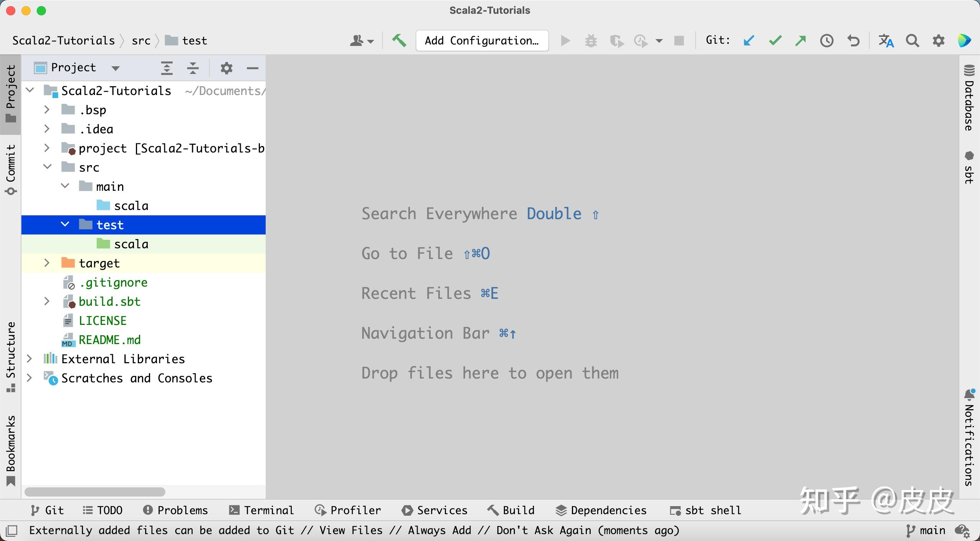Open Search Everywhere magnifier icon

click(912, 40)
